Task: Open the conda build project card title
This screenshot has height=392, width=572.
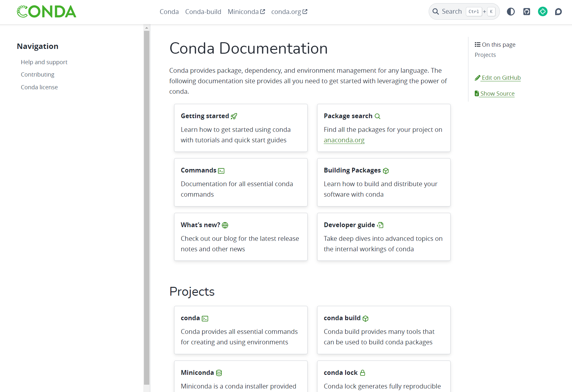Action: click(342, 318)
